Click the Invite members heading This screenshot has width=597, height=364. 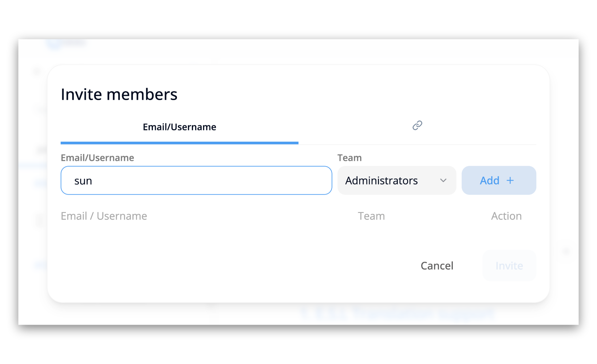(119, 94)
